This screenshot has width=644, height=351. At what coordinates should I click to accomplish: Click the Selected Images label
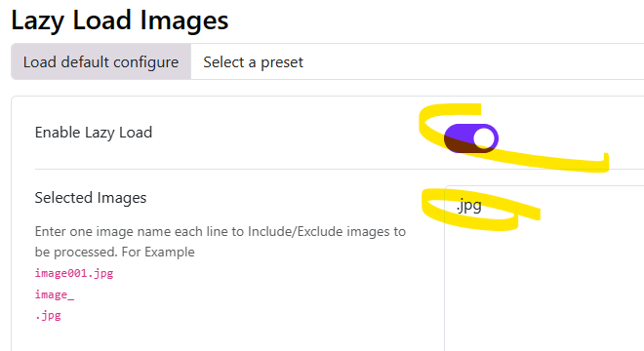(91, 198)
